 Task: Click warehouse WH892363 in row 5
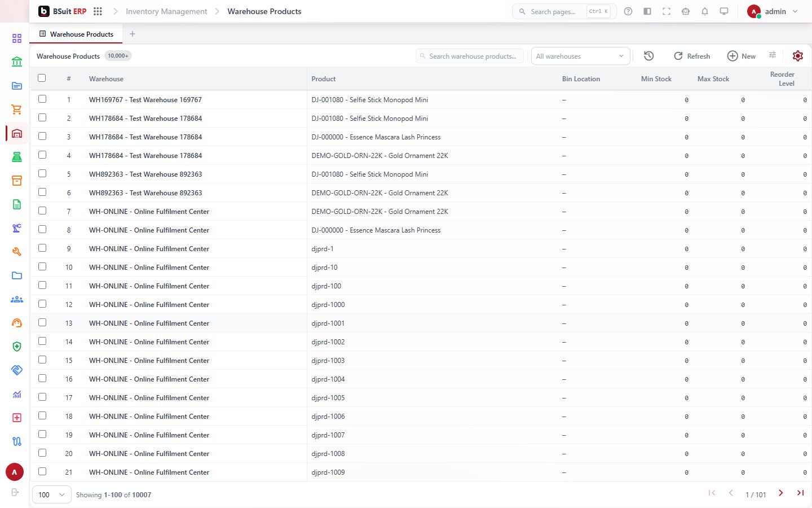pyautogui.click(x=145, y=174)
